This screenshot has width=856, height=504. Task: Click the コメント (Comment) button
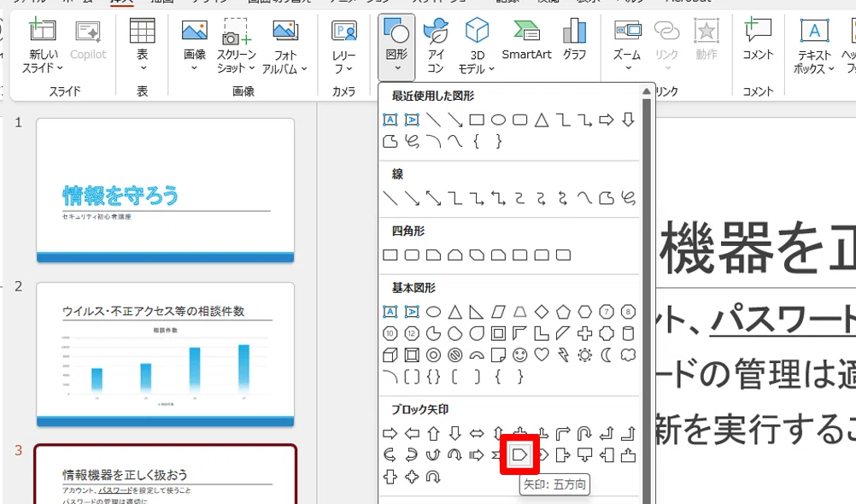[x=758, y=39]
